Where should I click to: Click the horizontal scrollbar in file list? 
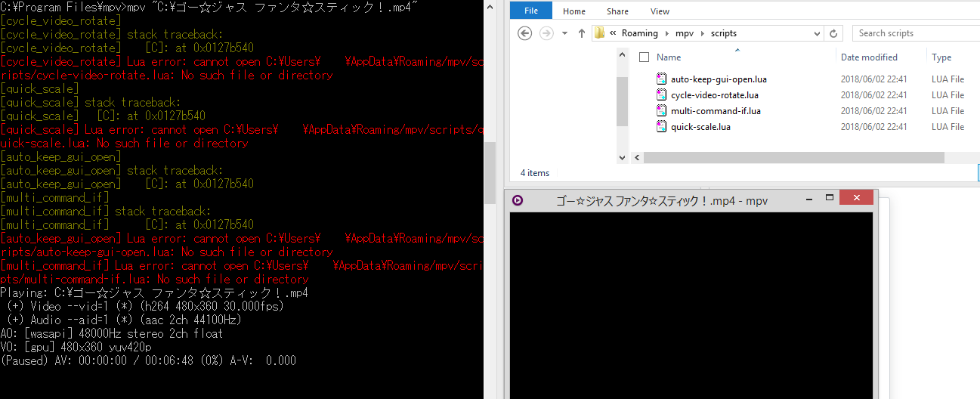(793, 157)
